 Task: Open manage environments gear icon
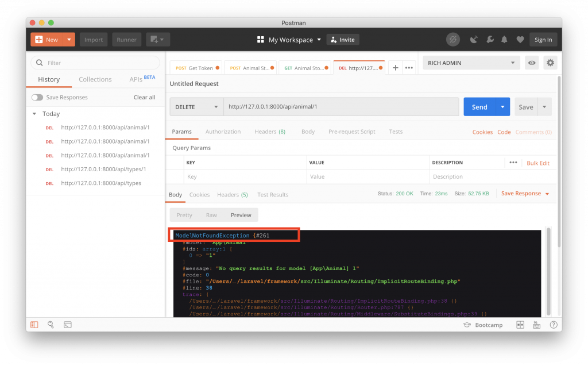click(x=550, y=63)
